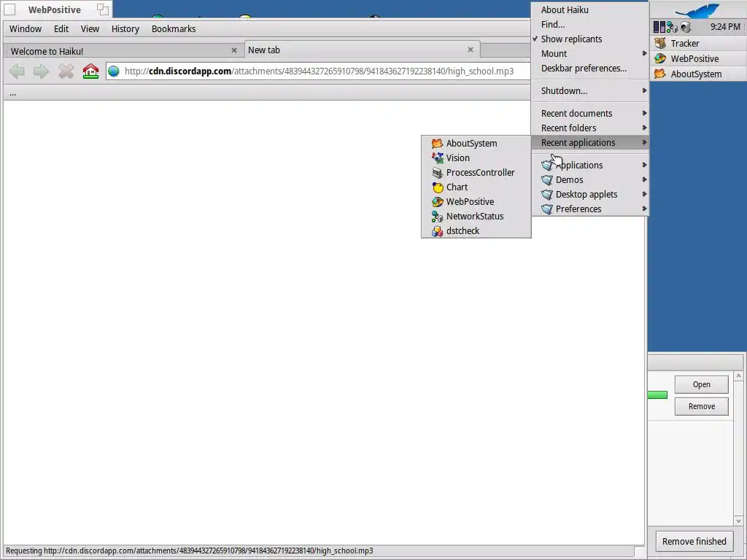
Task: Click the green download progress bar
Action: [x=657, y=394]
